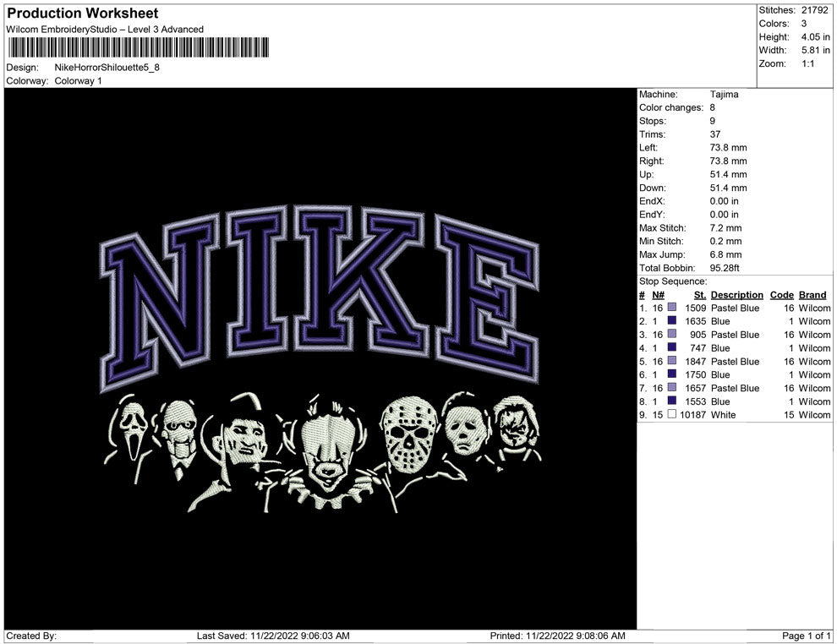Viewport: 837px width, 644px height.
Task: Click the Pastel Blue swatch in stop row 3
Action: pos(672,334)
